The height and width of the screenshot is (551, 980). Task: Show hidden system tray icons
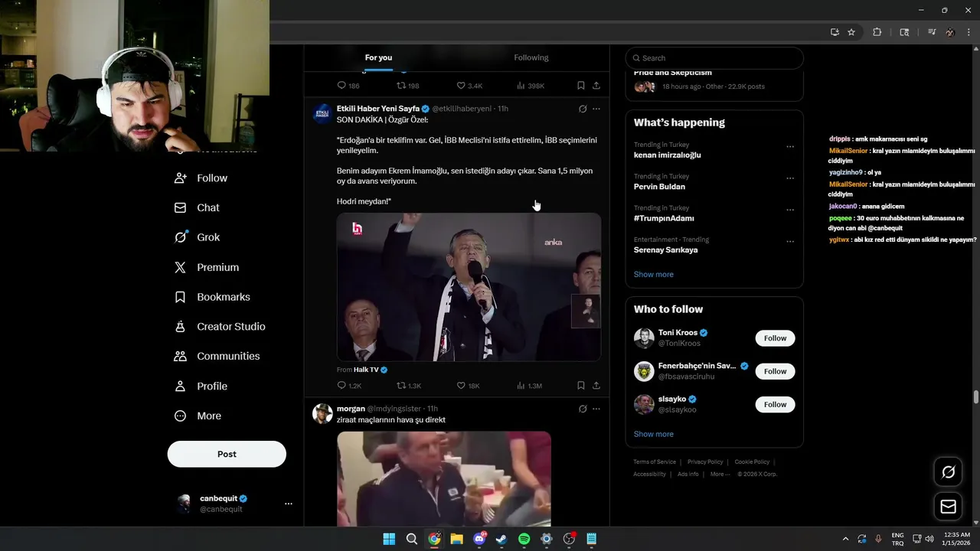tap(845, 539)
